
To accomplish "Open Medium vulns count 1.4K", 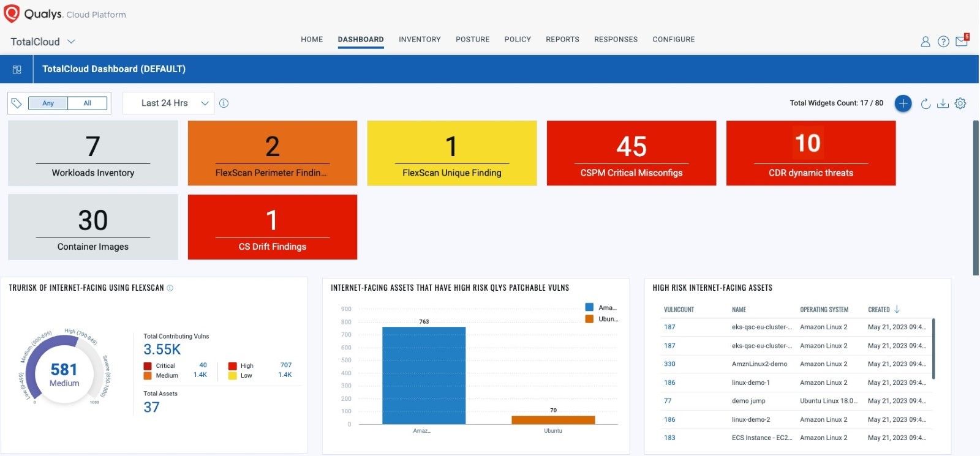I will click(x=200, y=375).
